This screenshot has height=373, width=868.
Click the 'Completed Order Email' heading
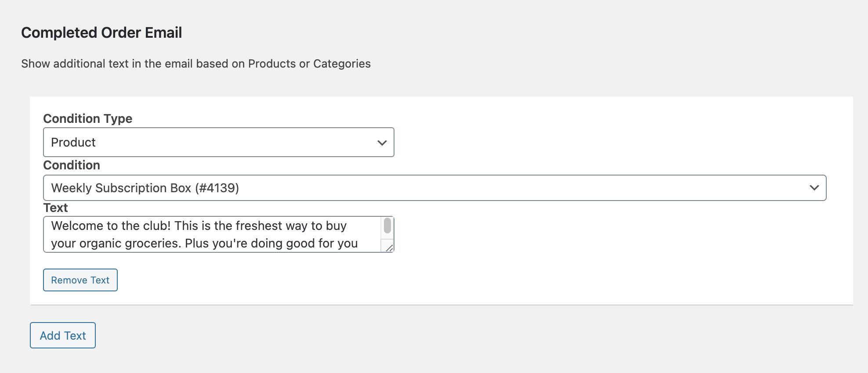pyautogui.click(x=101, y=32)
